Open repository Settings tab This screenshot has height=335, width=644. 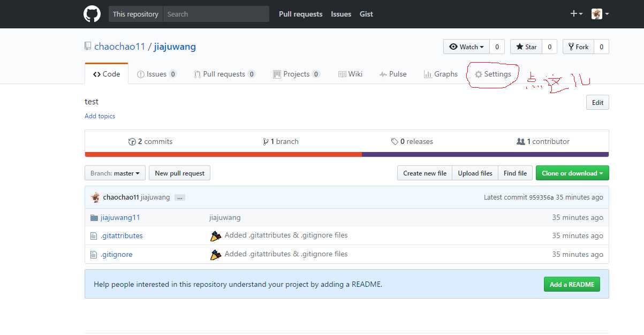pos(493,74)
